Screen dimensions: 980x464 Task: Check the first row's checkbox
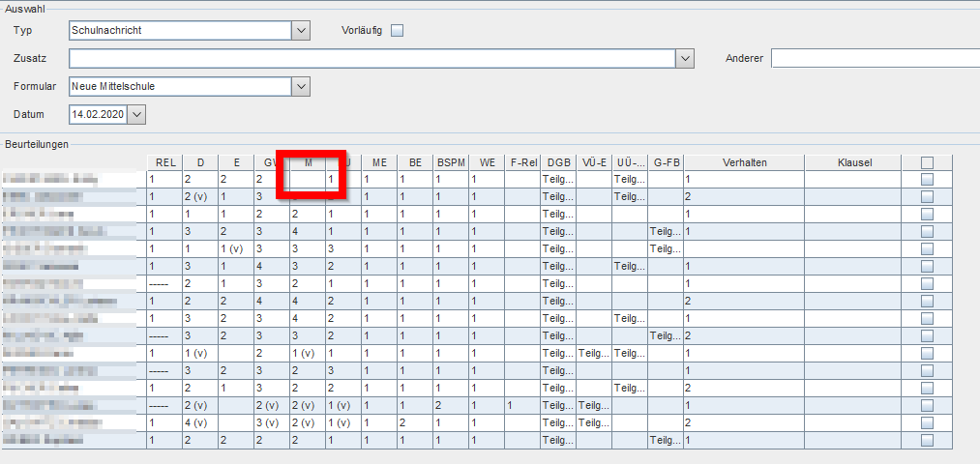click(927, 179)
